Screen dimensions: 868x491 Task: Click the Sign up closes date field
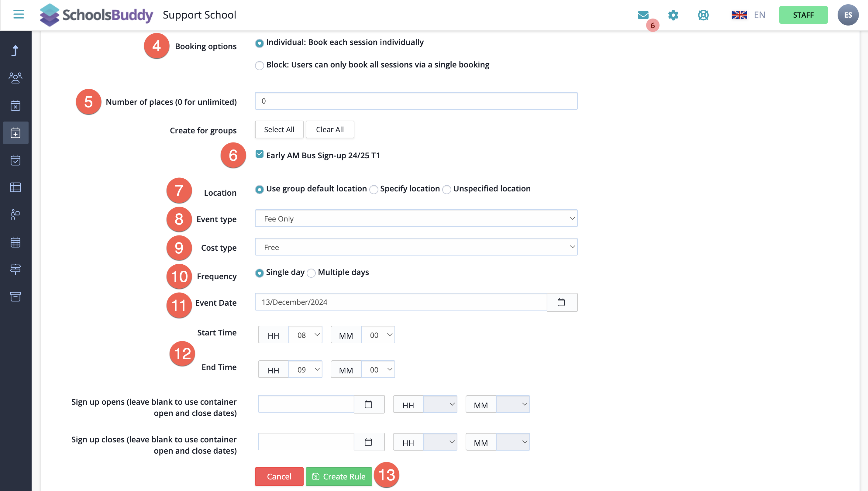[x=306, y=442]
